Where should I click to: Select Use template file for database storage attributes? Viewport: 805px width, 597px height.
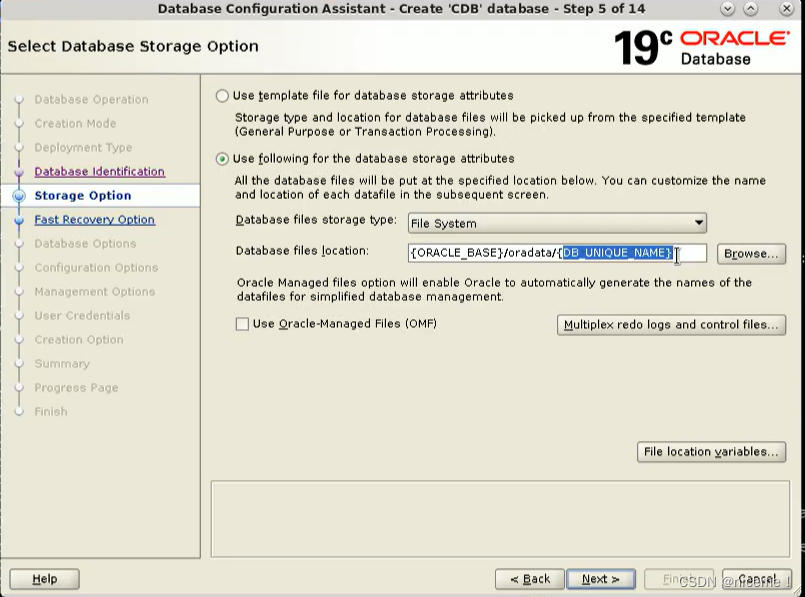point(221,95)
